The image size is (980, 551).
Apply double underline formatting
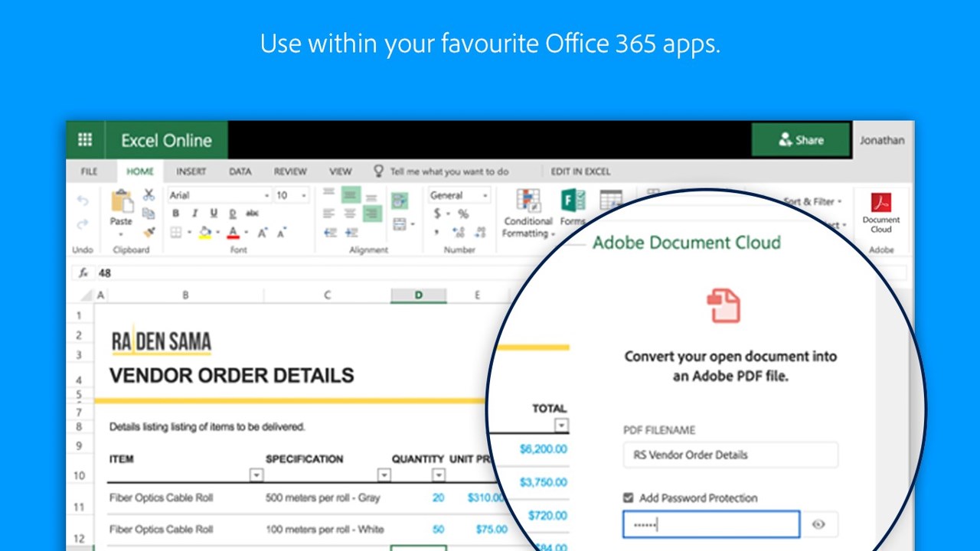pos(233,214)
